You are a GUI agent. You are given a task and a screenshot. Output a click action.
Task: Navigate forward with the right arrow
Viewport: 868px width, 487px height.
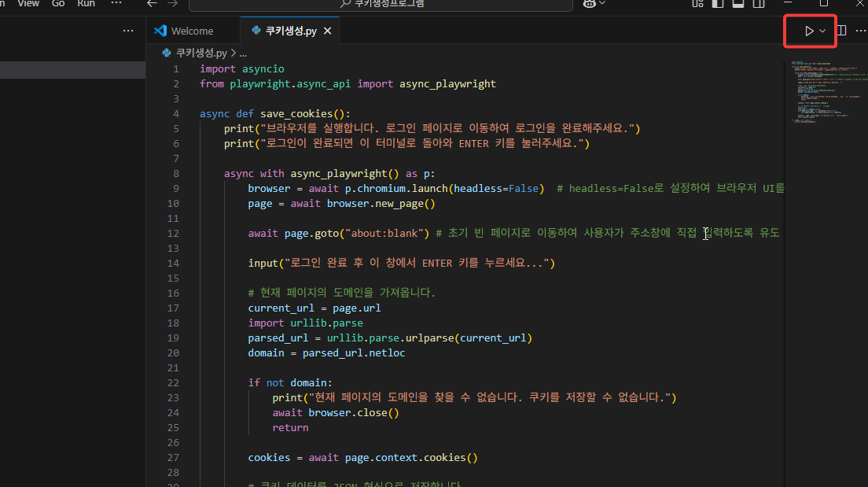pos(171,4)
